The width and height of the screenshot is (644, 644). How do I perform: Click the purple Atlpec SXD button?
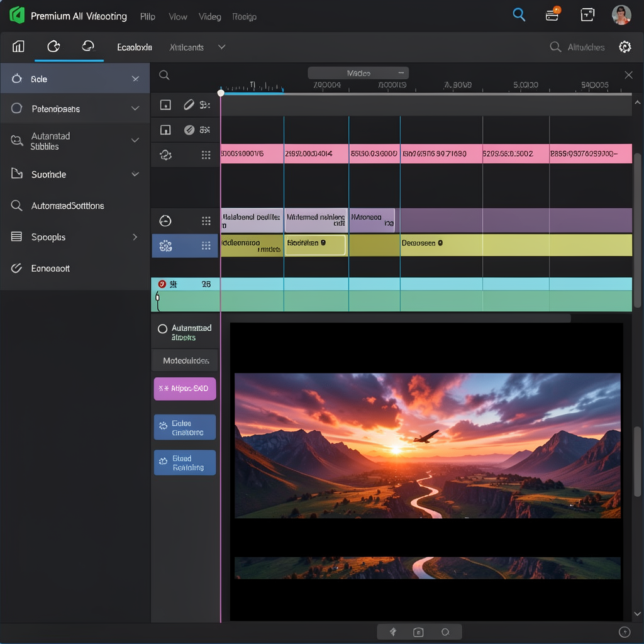click(x=185, y=389)
